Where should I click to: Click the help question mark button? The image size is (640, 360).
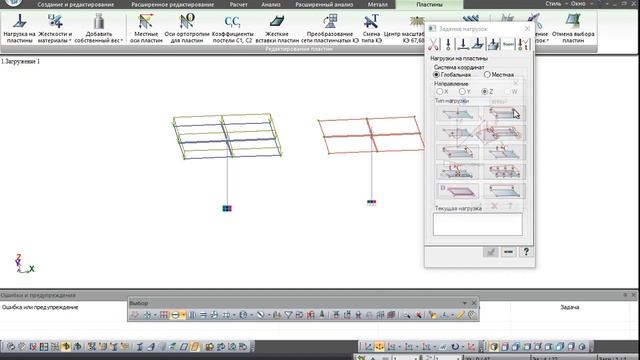(526, 252)
